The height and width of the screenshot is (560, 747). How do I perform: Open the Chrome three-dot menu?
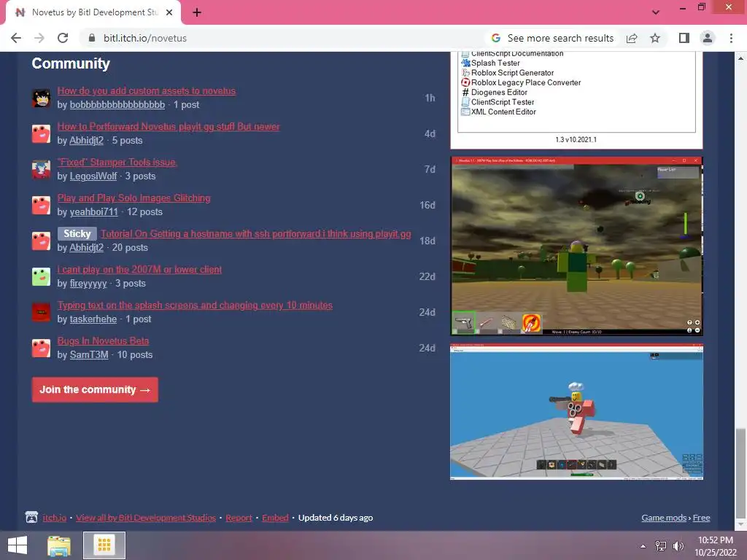click(731, 38)
